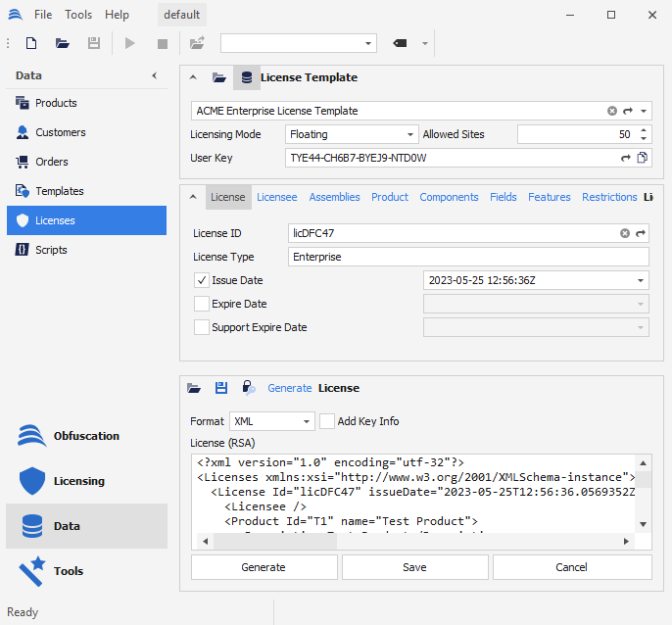Open the Licensing Mode dropdown
This screenshot has height=625, width=672.
(410, 134)
